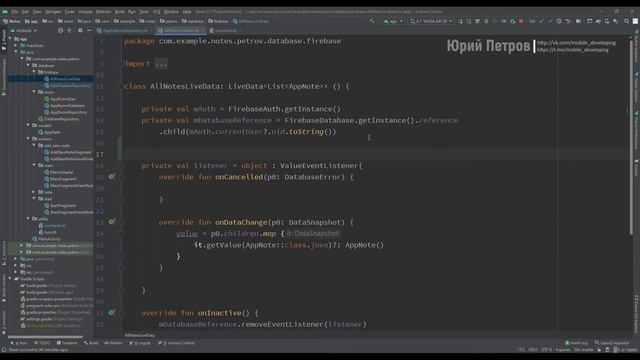The image size is (640, 360).
Task: Open the Terminal tool window
Action: point(67,343)
